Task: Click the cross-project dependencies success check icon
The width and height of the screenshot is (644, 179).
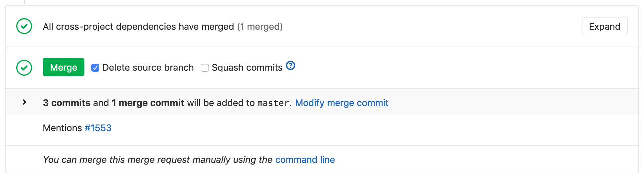Action: tap(24, 26)
